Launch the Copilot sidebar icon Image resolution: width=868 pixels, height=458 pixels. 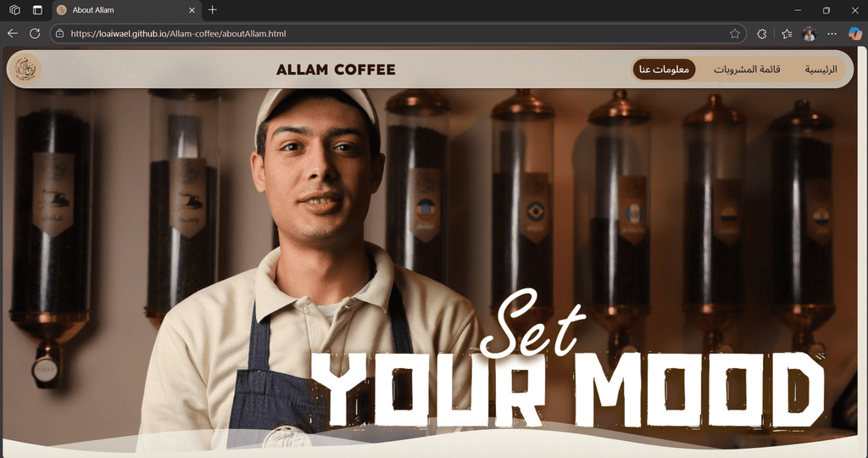click(x=854, y=34)
